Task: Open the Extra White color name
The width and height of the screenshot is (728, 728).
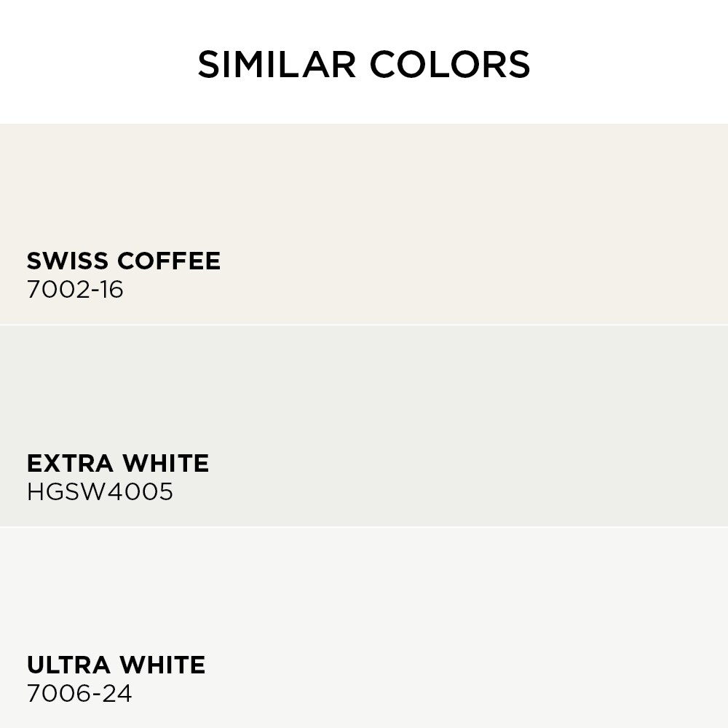Action: click(118, 463)
